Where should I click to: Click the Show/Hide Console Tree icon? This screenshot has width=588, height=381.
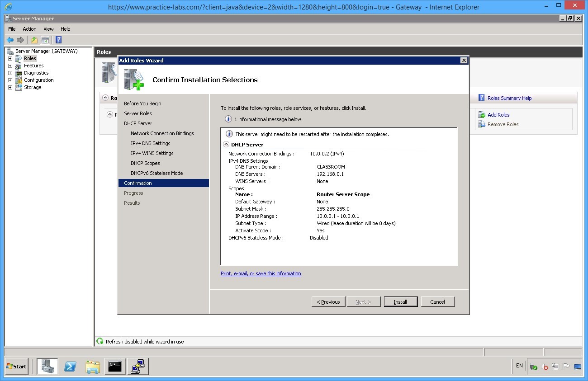coord(45,40)
